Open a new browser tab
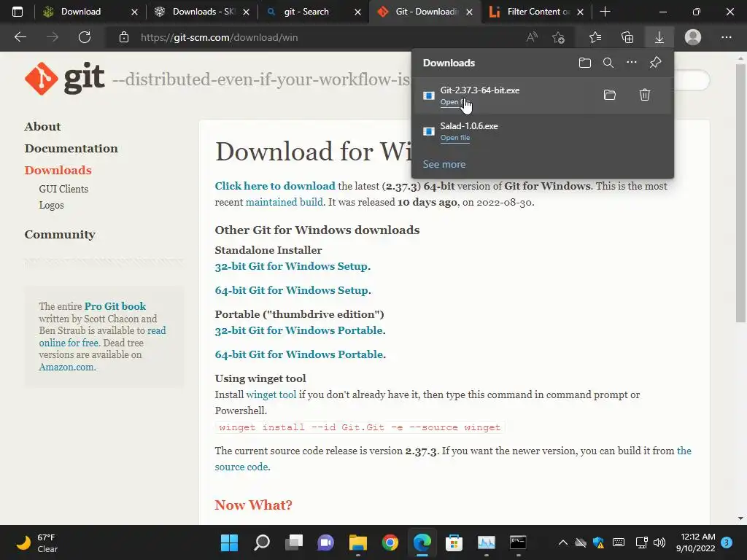This screenshot has height=560, width=747. coord(605,12)
